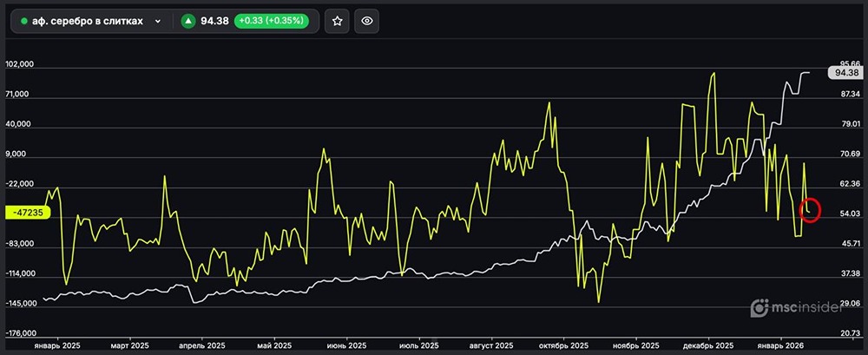The image size is (868, 355).
Task: Select 'март 2025' on the time axis
Action: pyautogui.click(x=132, y=345)
